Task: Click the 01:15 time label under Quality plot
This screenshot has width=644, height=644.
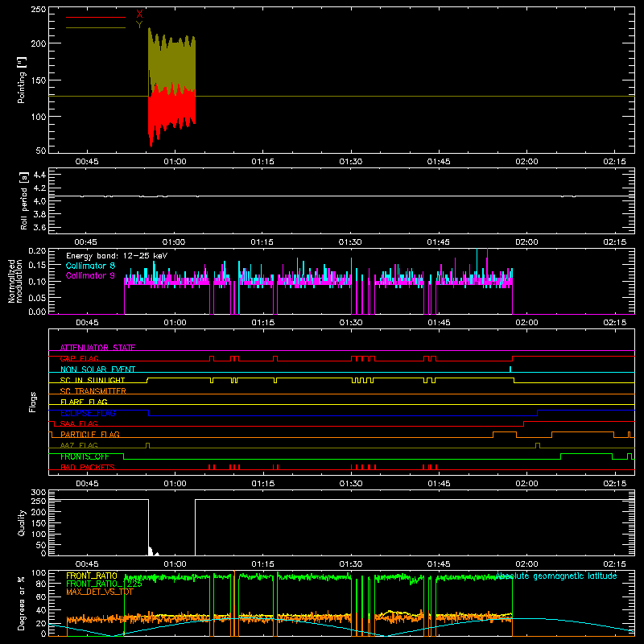Action: coord(263,564)
